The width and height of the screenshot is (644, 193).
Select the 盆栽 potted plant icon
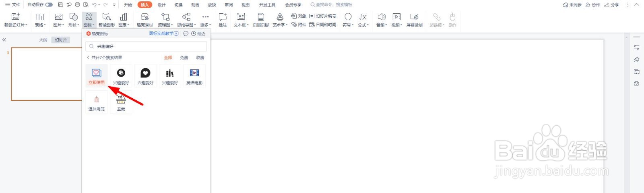pos(121,102)
